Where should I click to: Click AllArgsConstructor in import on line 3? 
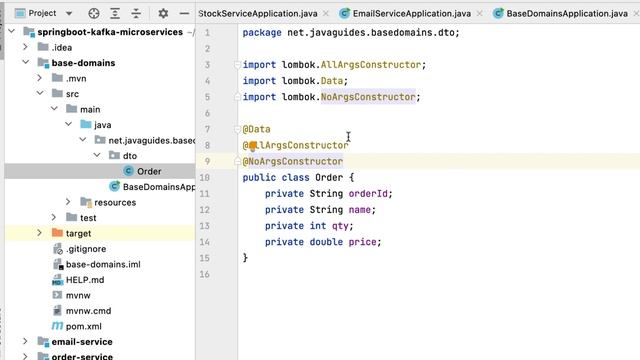coord(371,64)
